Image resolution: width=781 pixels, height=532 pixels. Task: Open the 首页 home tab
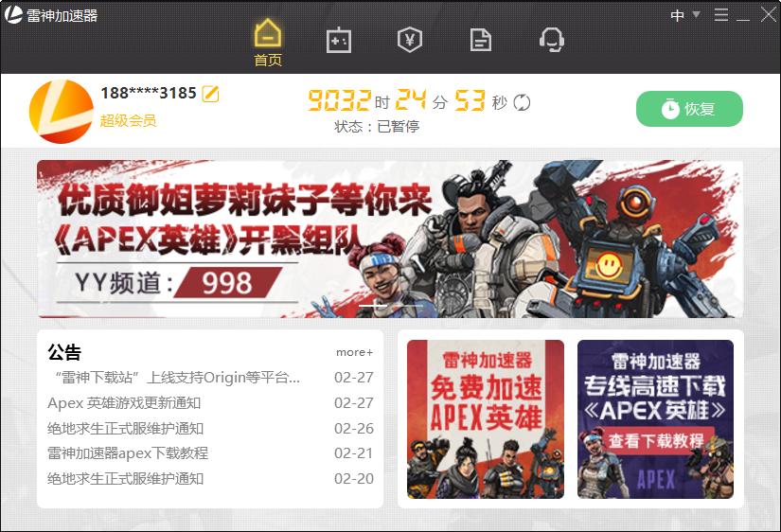(268, 44)
